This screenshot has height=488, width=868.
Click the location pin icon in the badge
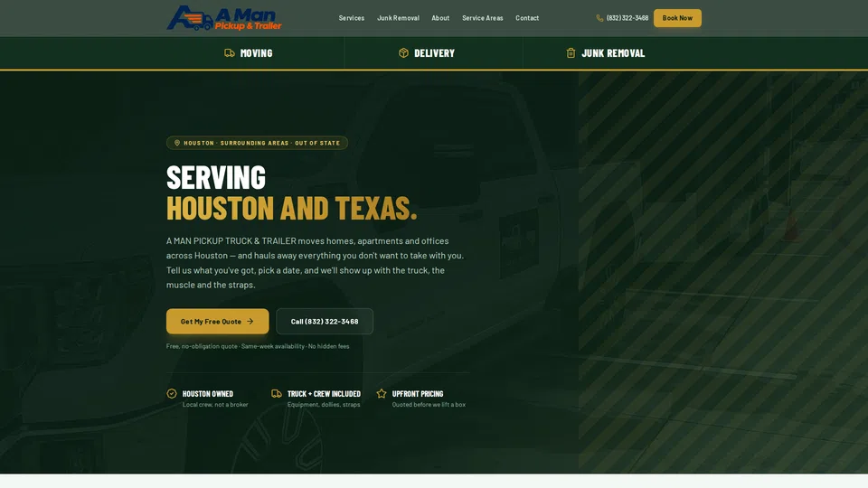click(x=177, y=143)
